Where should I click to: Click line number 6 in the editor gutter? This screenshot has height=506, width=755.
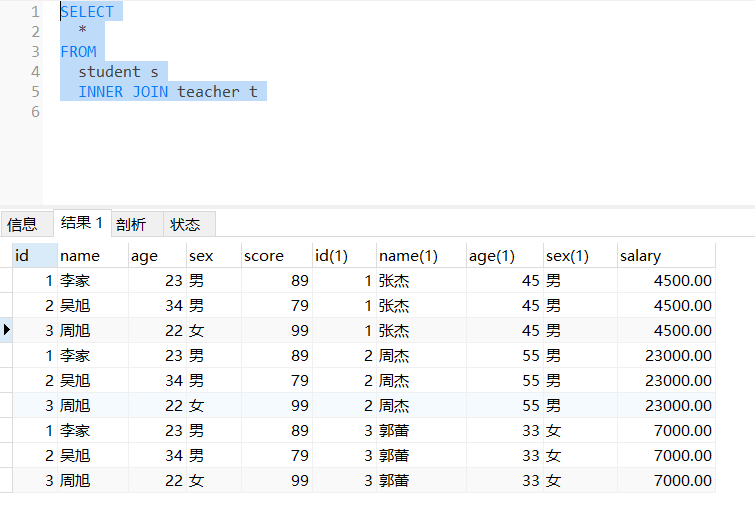[x=35, y=111]
